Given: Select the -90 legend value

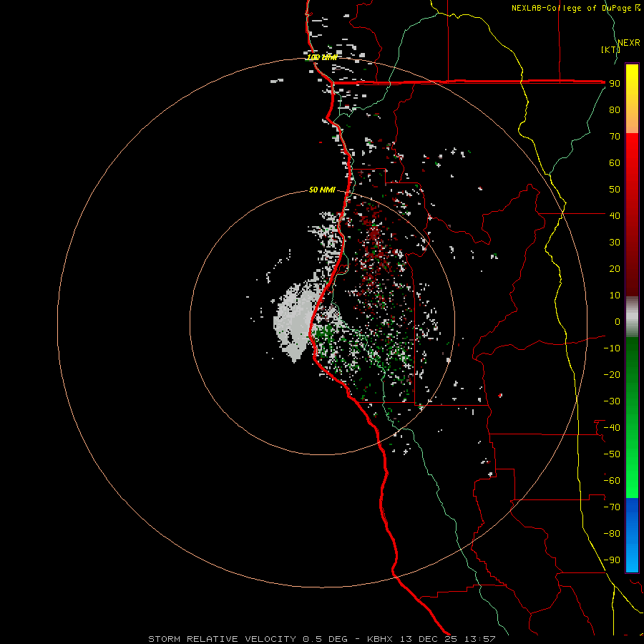Looking at the screenshot, I should pyautogui.click(x=612, y=560).
